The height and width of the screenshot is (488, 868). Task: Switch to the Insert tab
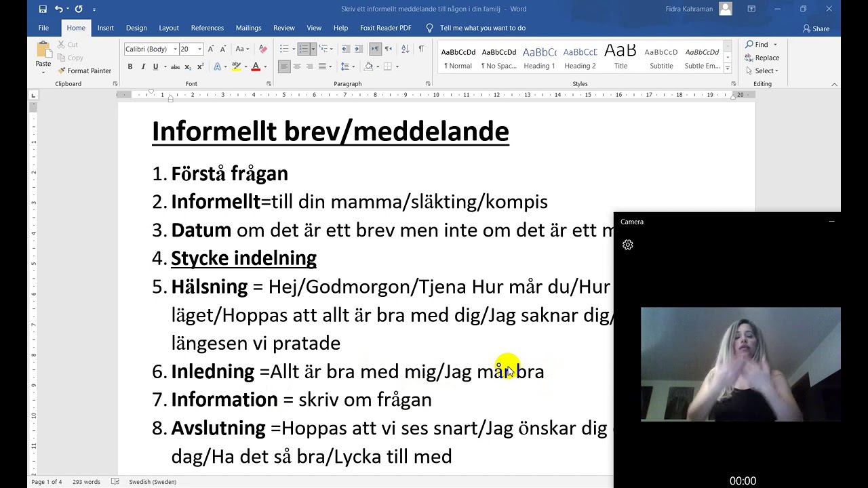pos(105,28)
